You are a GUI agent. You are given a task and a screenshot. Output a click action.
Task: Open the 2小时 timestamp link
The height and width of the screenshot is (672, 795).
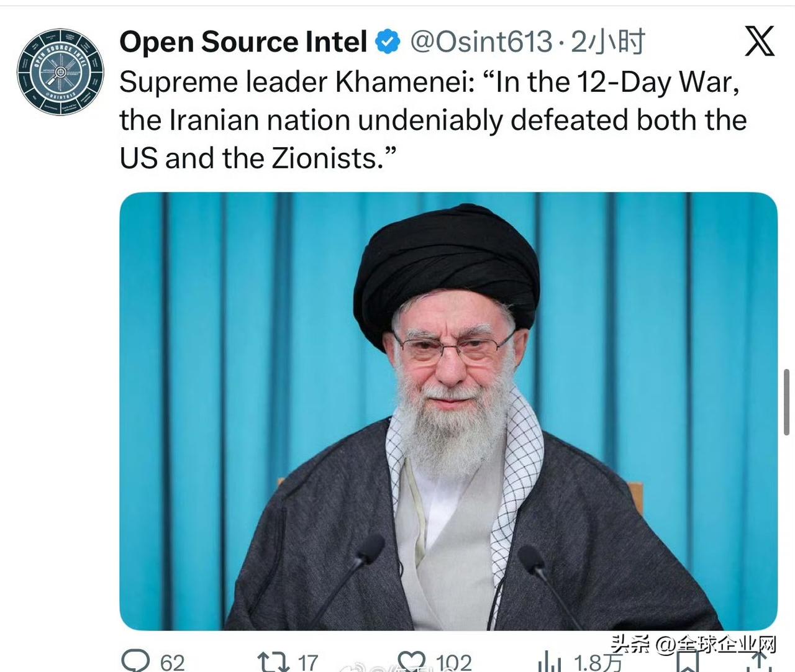pyautogui.click(x=608, y=42)
